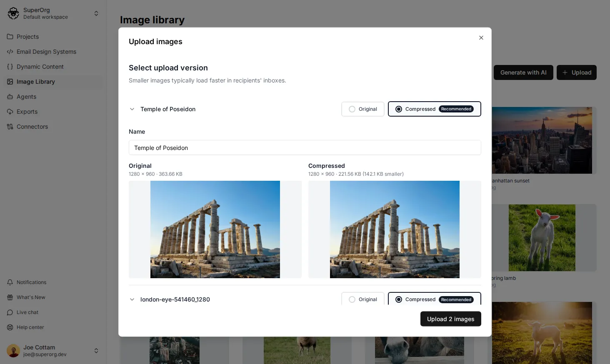Screen dimensions: 610x364
Task: Click the Projects folder icon in the sidebar
Action: (10, 37)
